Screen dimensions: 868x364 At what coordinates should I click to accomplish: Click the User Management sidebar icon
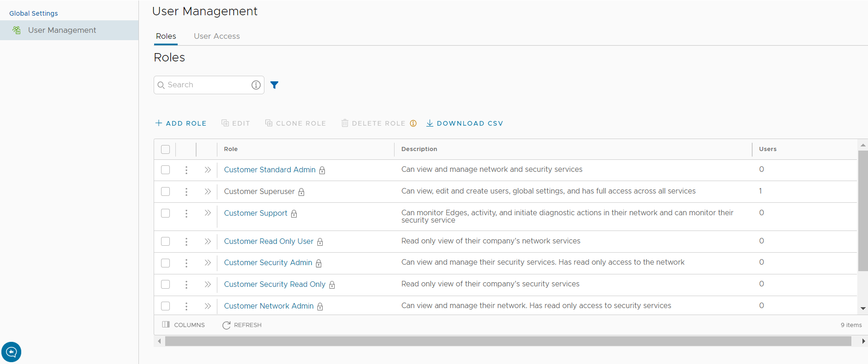(17, 30)
